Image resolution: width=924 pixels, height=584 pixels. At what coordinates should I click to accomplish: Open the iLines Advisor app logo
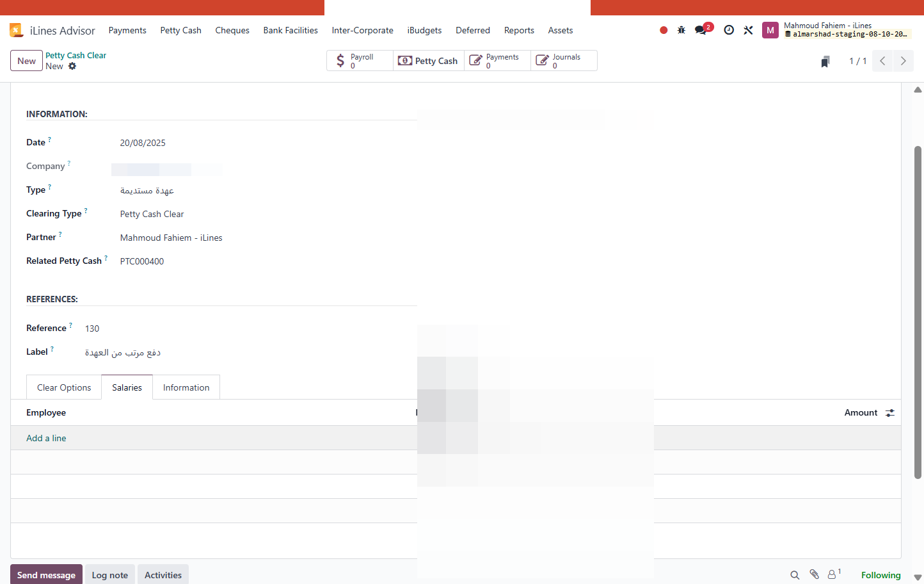point(17,30)
